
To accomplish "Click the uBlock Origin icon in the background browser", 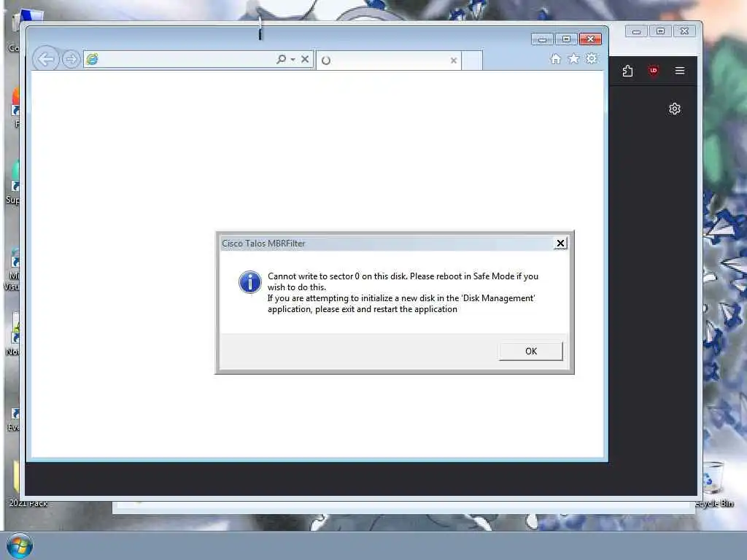I will 653,71.
